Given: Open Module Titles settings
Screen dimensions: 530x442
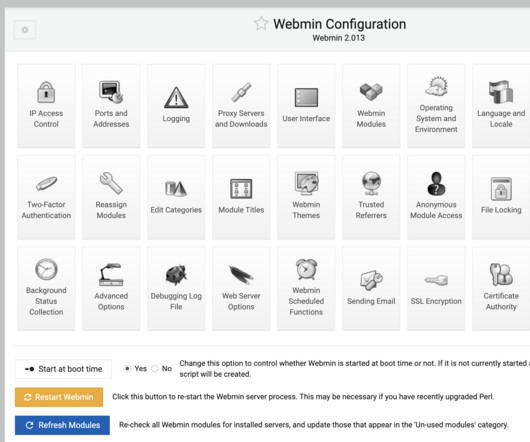Looking at the screenshot, I should click(x=241, y=197).
